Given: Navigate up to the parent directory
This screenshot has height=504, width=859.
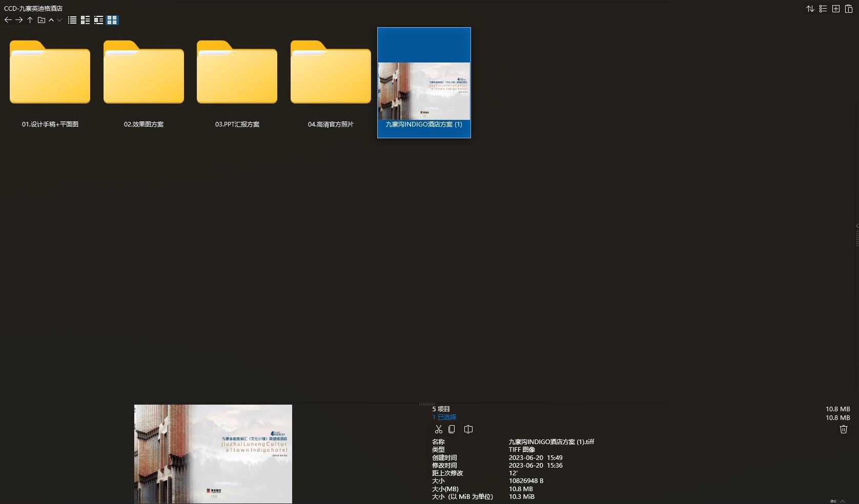Looking at the screenshot, I should (30, 20).
